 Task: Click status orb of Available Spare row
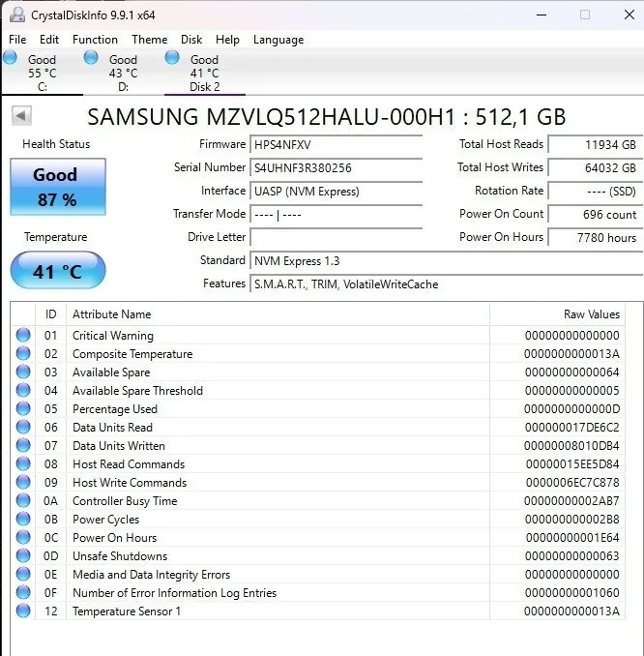tap(23, 372)
